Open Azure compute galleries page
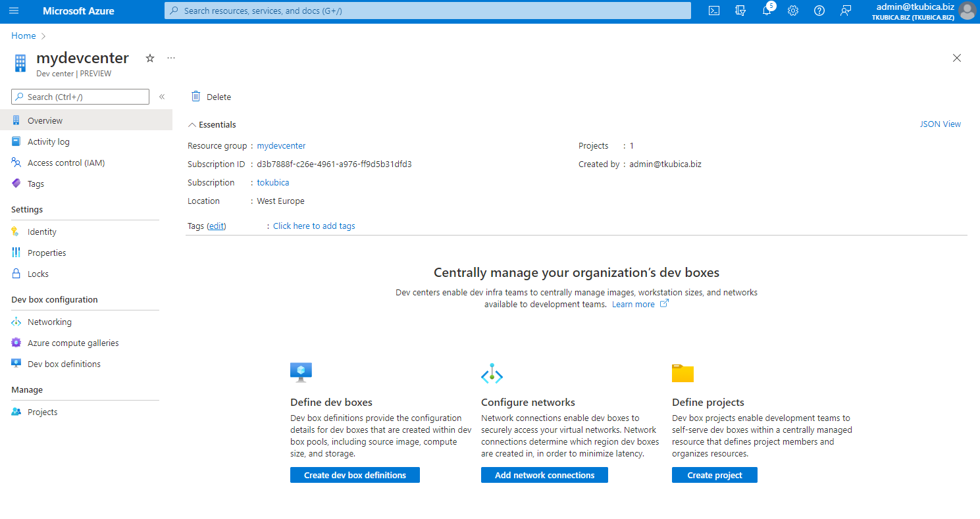 86,343
